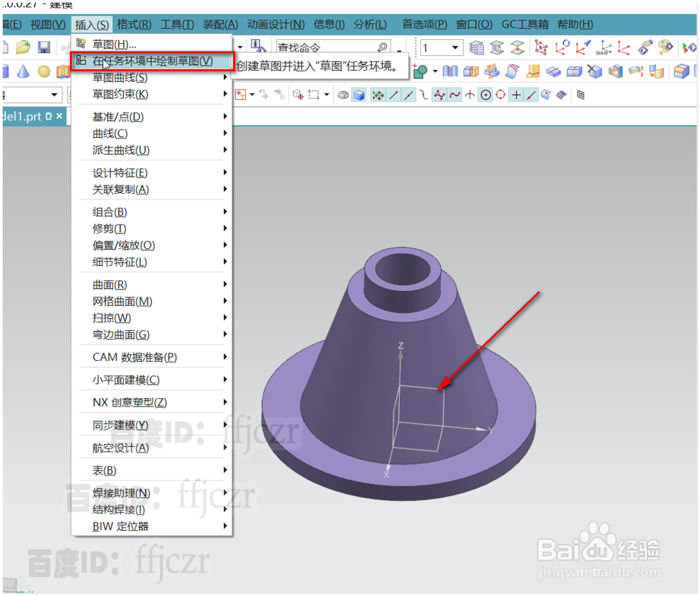Image resolution: width=700 pixels, height=596 pixels.
Task: Click the dashed rectangle selection icon
Action: [x=314, y=94]
